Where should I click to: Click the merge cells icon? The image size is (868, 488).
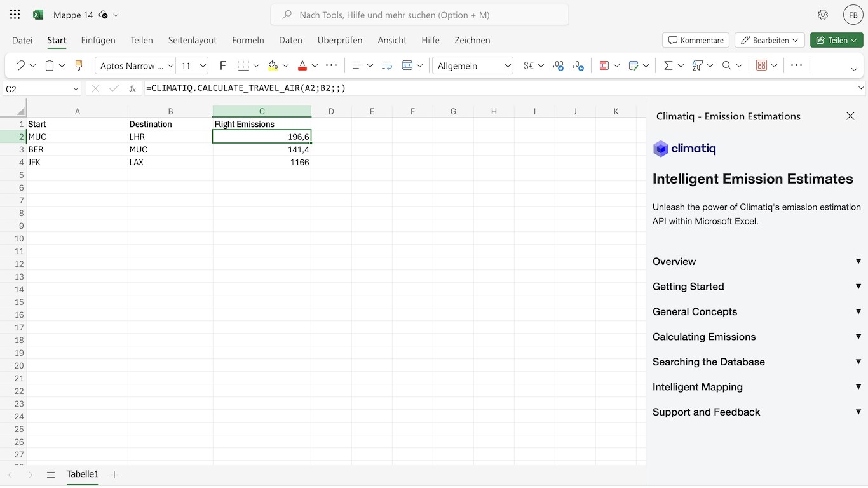407,65
